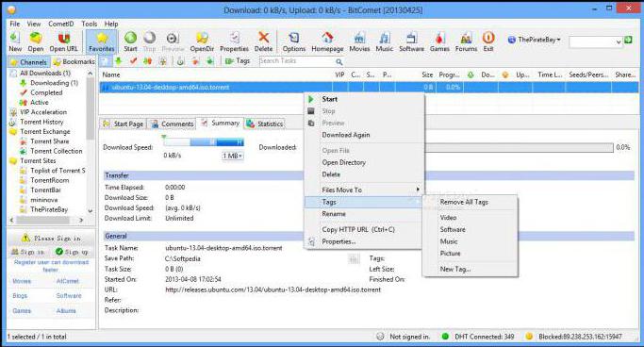644x347 pixels.
Task: Open the Start Page tab
Action: pyautogui.click(x=124, y=124)
